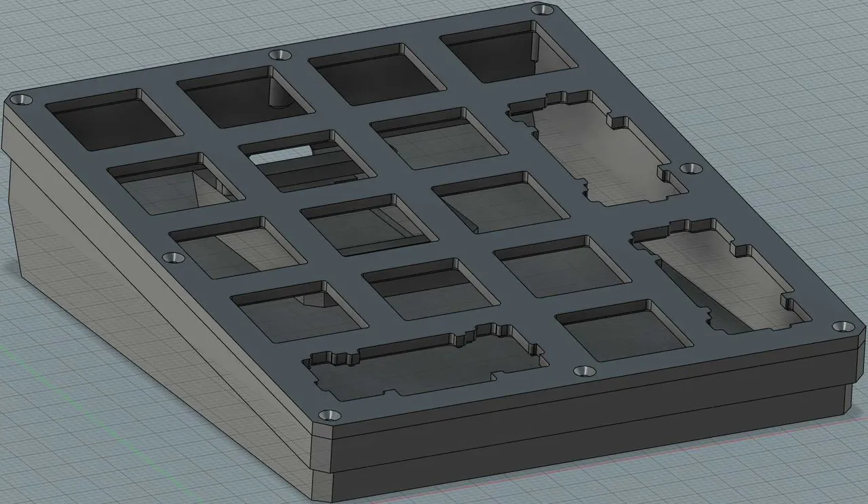Click the upper vertical stabilizer cutout on the right

(597, 148)
